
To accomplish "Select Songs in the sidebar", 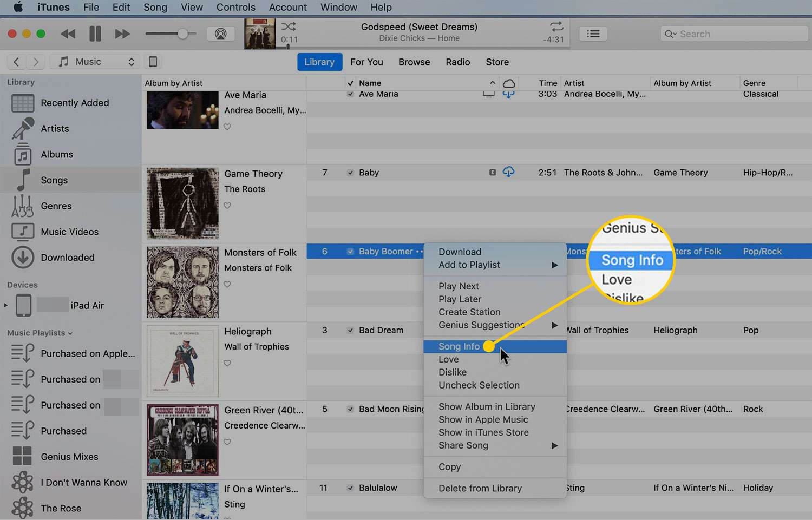I will pos(70,180).
